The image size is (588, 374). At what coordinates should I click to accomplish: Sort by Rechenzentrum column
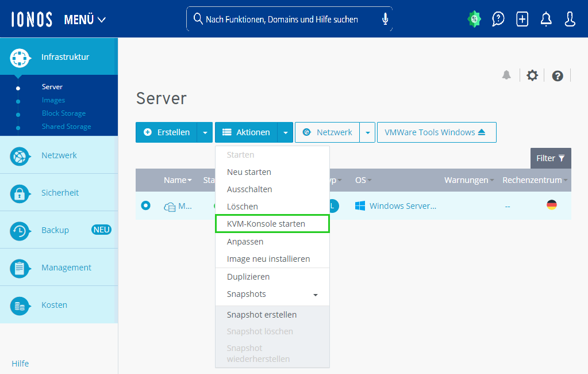pyautogui.click(x=535, y=180)
